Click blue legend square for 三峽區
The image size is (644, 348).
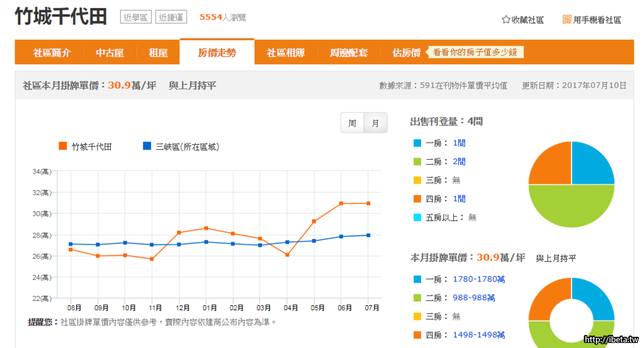(x=147, y=146)
